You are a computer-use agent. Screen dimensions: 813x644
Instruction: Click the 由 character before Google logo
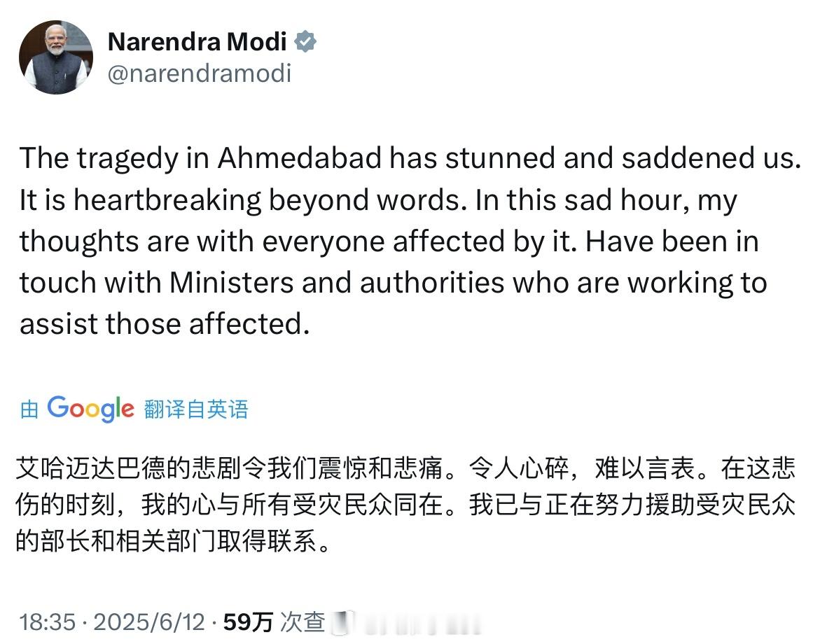(29, 409)
